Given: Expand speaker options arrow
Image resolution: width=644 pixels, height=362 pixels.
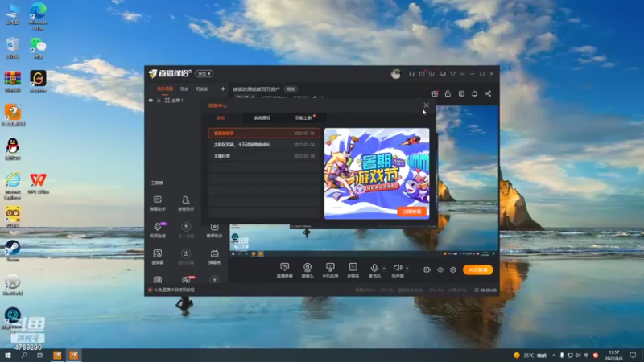Looking at the screenshot, I should tap(407, 269).
